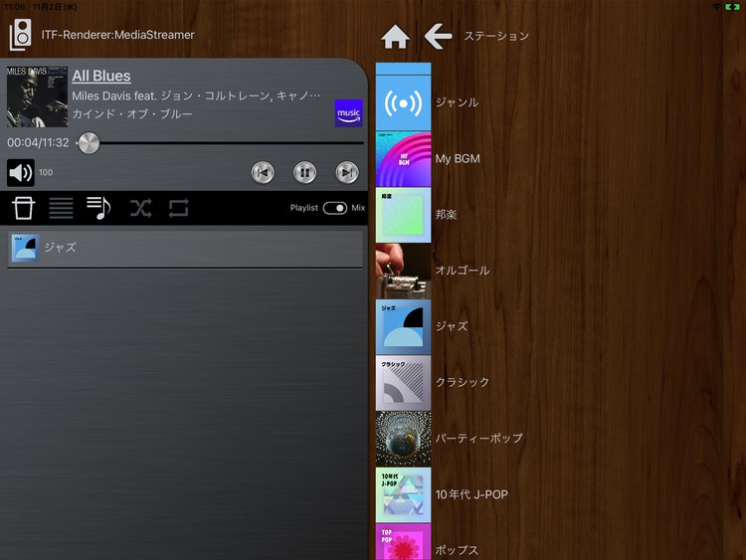Open the playlist list view icon
The width and height of the screenshot is (746, 560).
coord(61,208)
